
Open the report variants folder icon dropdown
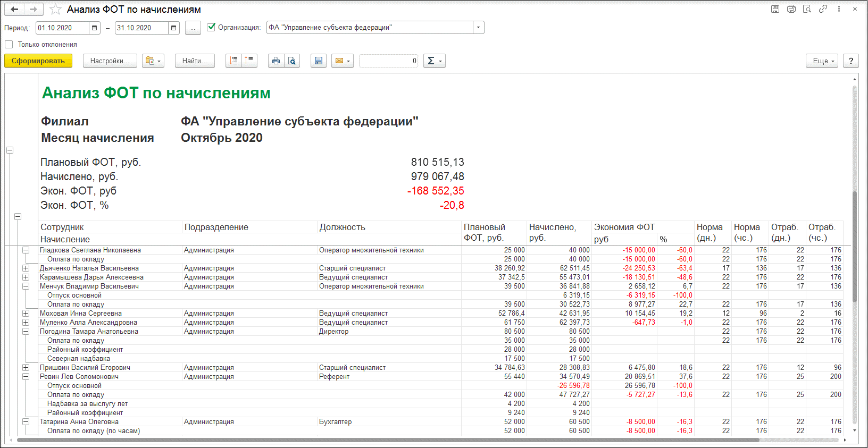coord(153,61)
